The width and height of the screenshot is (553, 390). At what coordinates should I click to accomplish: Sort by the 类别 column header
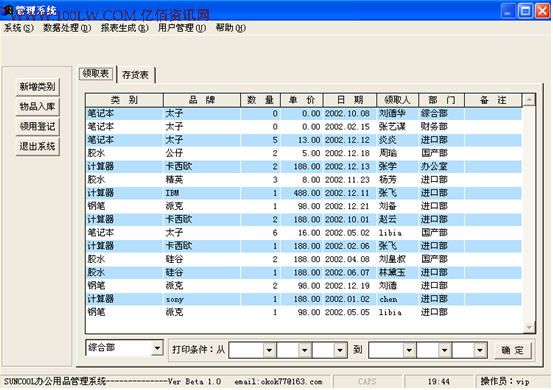click(x=124, y=100)
